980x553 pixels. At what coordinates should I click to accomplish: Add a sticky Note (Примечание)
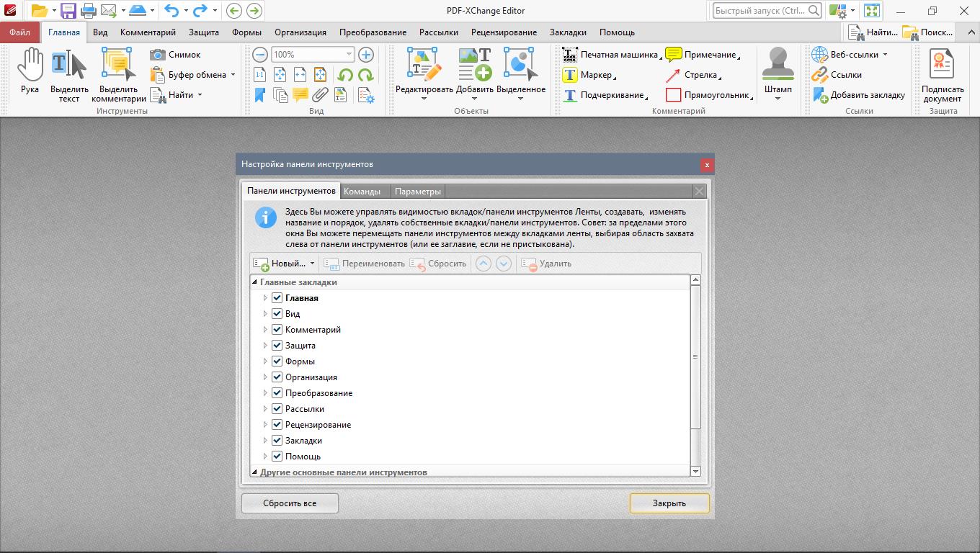702,55
